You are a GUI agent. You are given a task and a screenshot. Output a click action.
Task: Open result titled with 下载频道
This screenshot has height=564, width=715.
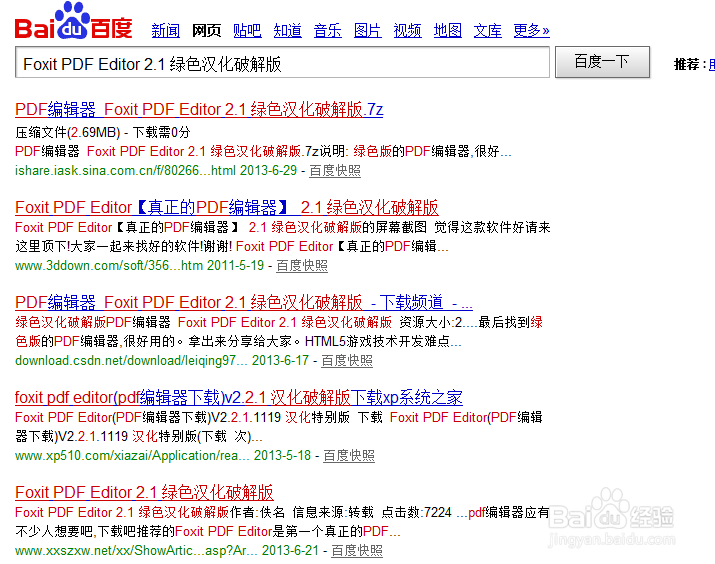click(244, 302)
